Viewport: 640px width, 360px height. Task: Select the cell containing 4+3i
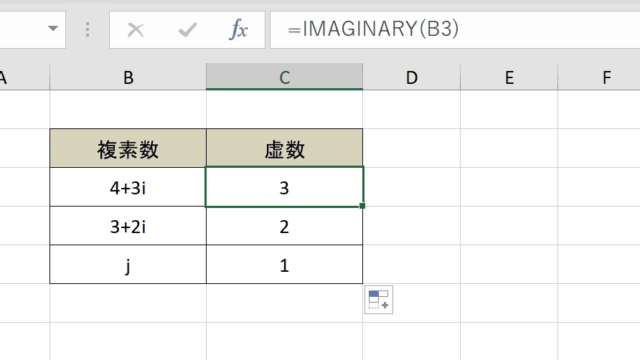(128, 187)
